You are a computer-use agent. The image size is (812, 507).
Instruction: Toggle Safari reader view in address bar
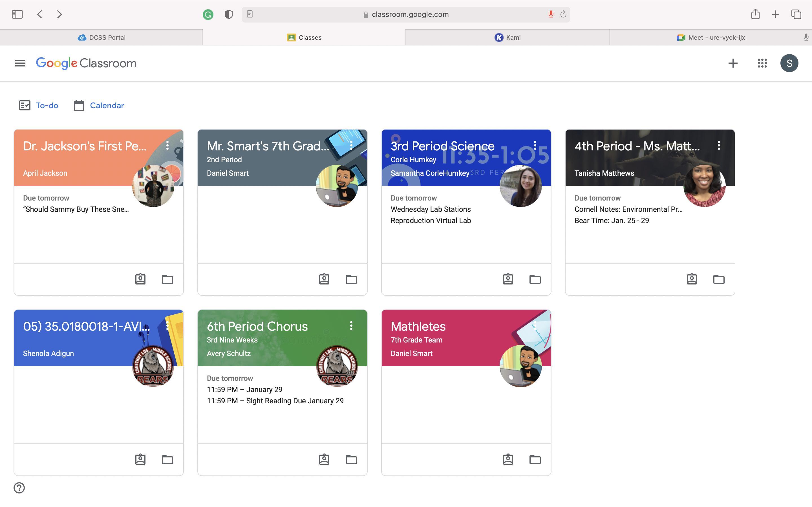click(250, 14)
